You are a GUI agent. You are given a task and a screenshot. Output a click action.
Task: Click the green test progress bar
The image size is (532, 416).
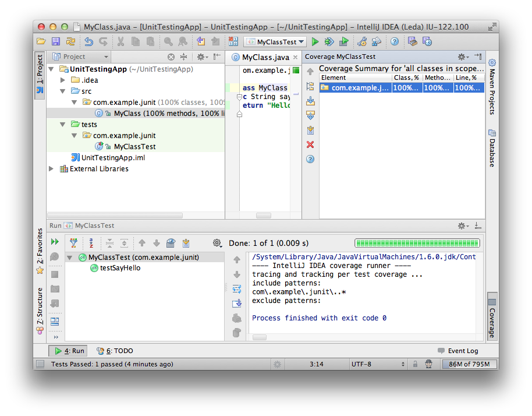click(417, 243)
